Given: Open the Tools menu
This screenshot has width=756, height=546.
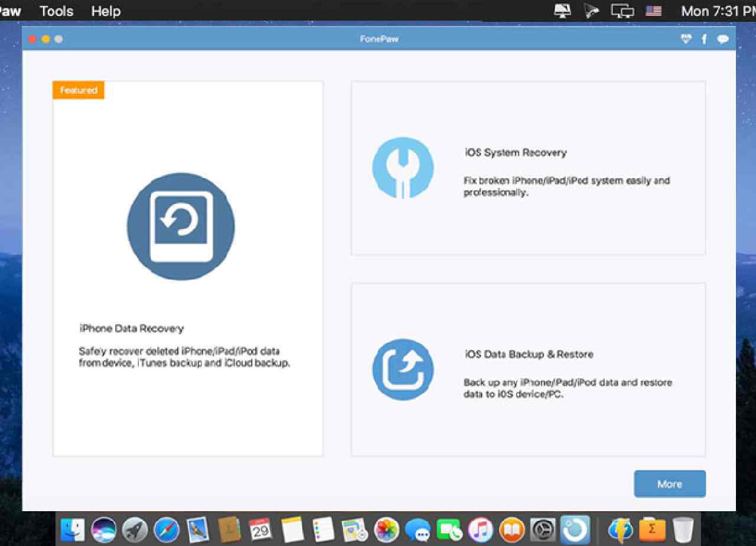Looking at the screenshot, I should tap(56, 11).
